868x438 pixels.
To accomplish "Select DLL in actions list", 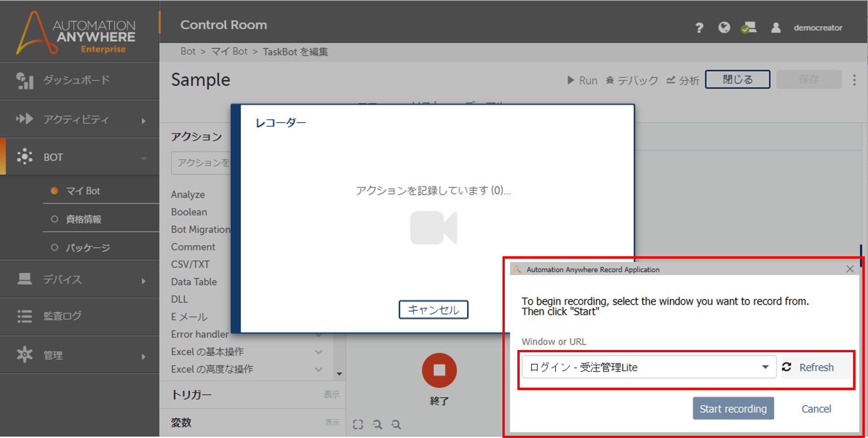I will [179, 299].
